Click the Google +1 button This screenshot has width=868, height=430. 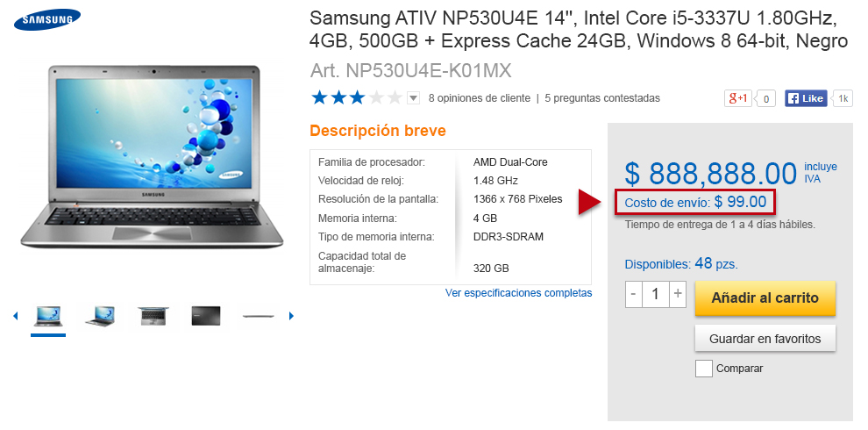click(738, 98)
